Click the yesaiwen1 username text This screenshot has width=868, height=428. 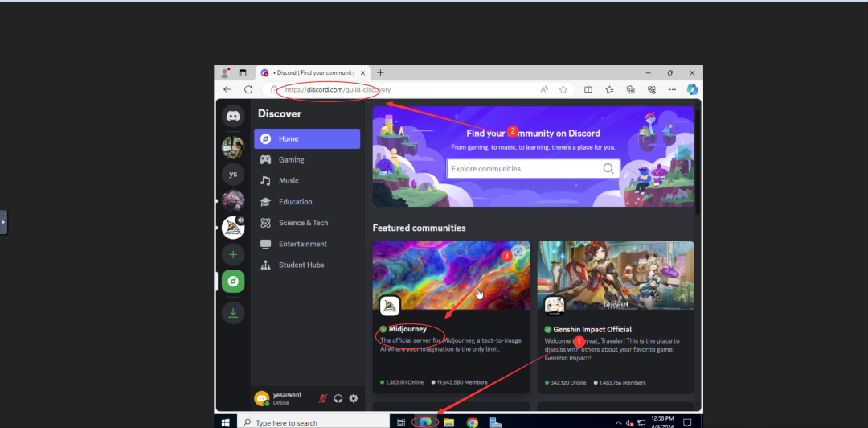click(287, 395)
